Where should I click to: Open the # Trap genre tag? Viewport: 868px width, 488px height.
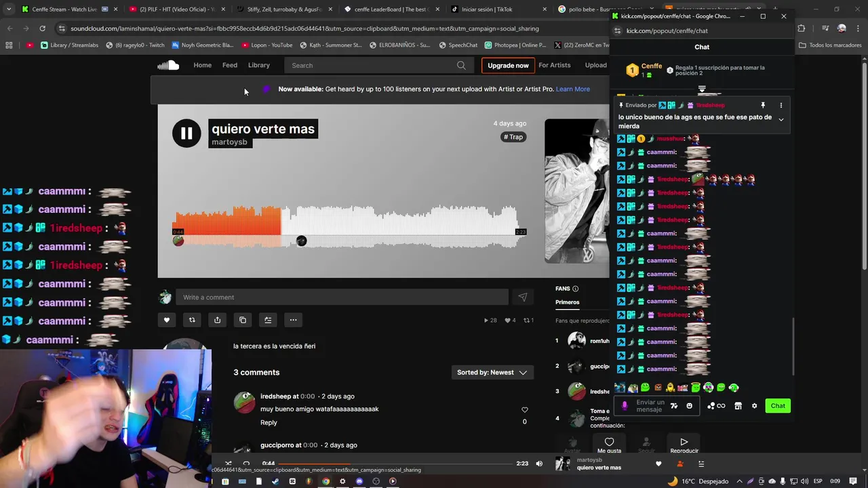(x=514, y=137)
